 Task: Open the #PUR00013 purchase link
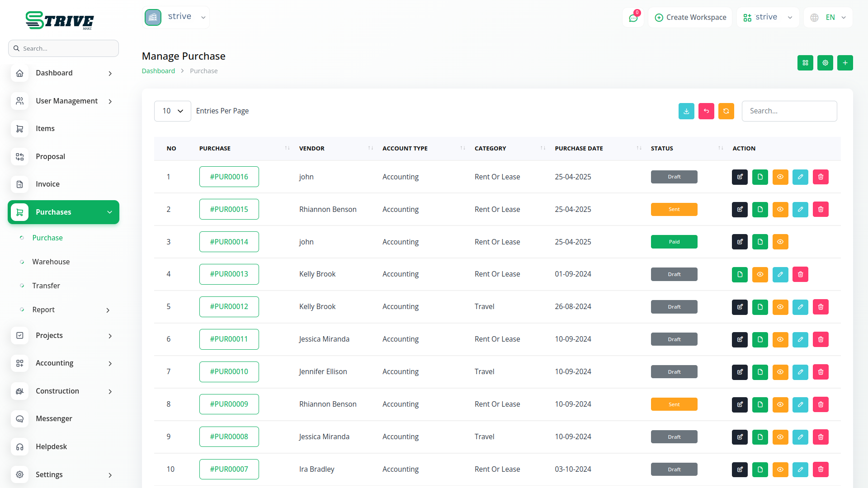pos(229,274)
